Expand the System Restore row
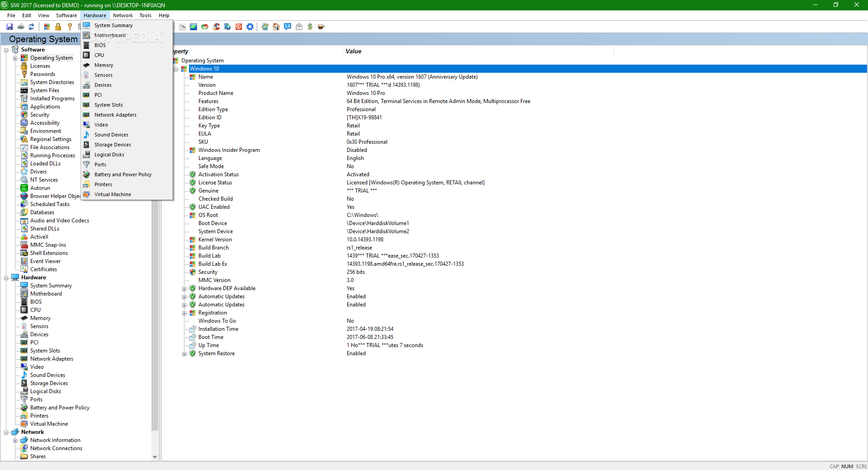 (x=184, y=354)
